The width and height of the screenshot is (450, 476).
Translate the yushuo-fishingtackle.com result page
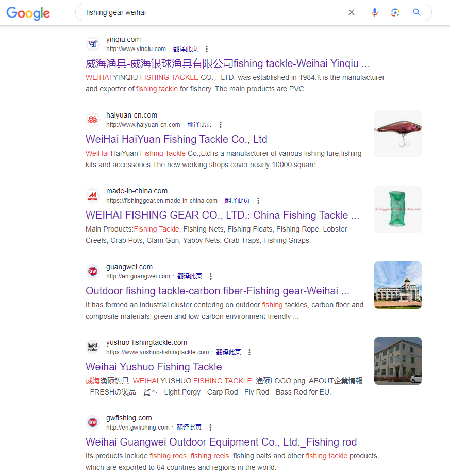[x=228, y=352]
